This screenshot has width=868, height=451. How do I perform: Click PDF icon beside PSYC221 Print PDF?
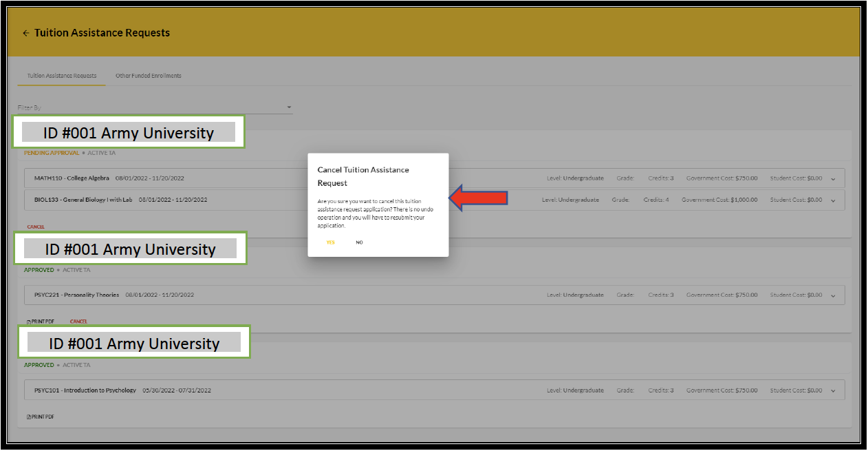coord(28,322)
